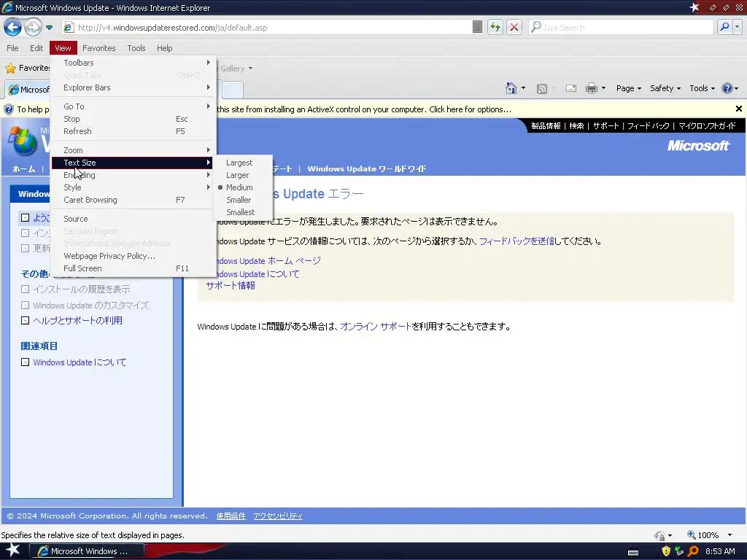The width and height of the screenshot is (747, 560).
Task: Open the Help menu
Action: pyautogui.click(x=164, y=48)
